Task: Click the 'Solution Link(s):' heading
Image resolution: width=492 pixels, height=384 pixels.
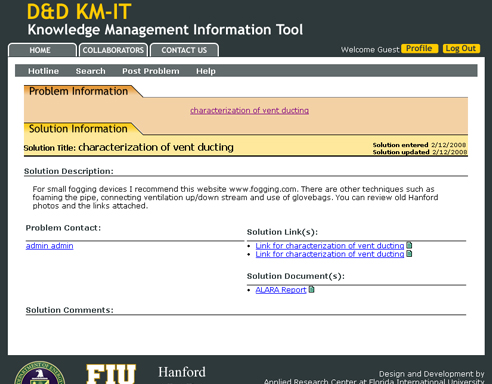Action: [x=282, y=232]
